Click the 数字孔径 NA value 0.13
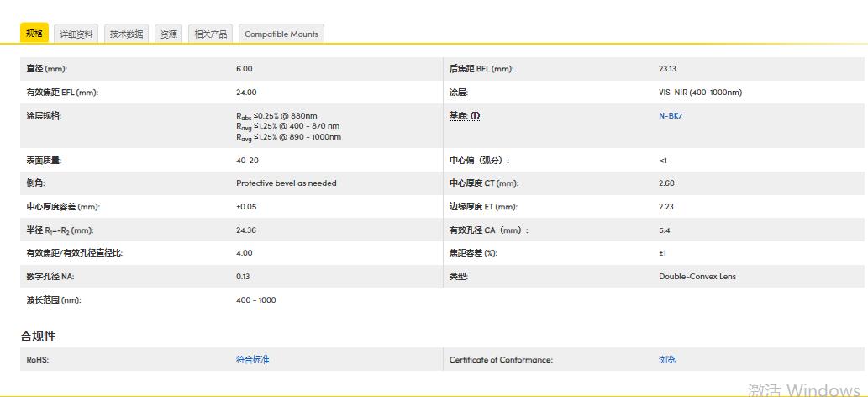868x397 pixels. (x=243, y=276)
